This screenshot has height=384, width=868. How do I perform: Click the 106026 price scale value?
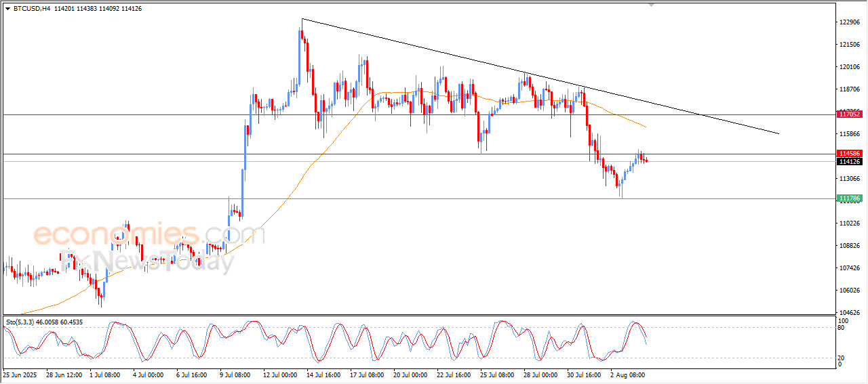pyautogui.click(x=850, y=291)
